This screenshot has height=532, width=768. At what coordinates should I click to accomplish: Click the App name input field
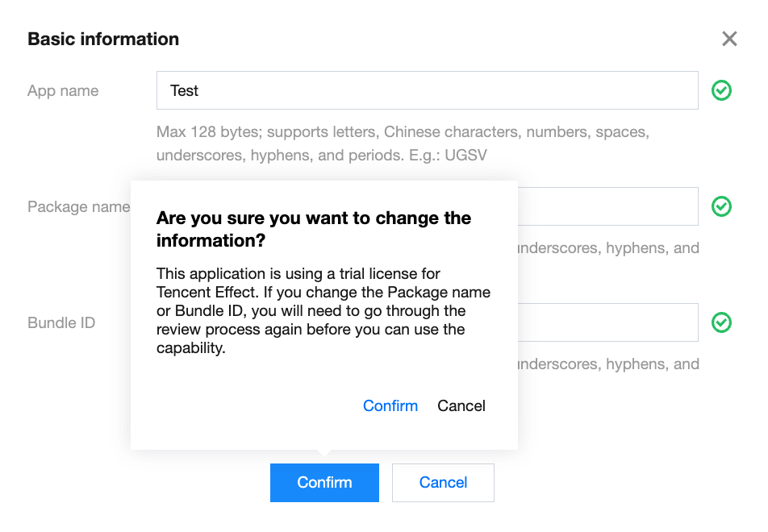[x=427, y=90]
